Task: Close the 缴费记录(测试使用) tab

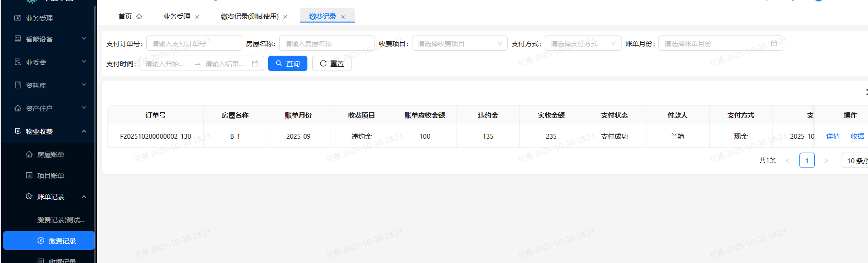Action: tap(285, 17)
